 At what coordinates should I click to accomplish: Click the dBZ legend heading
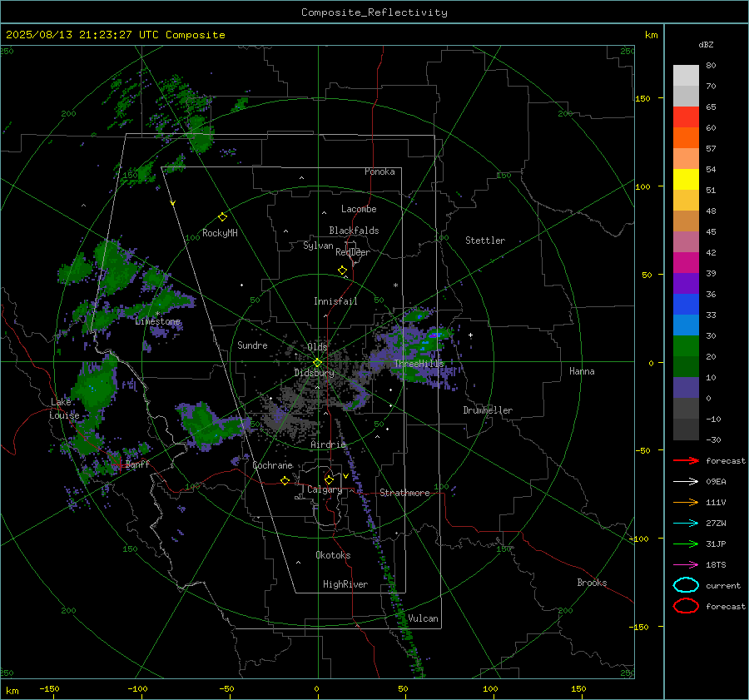coord(706,44)
